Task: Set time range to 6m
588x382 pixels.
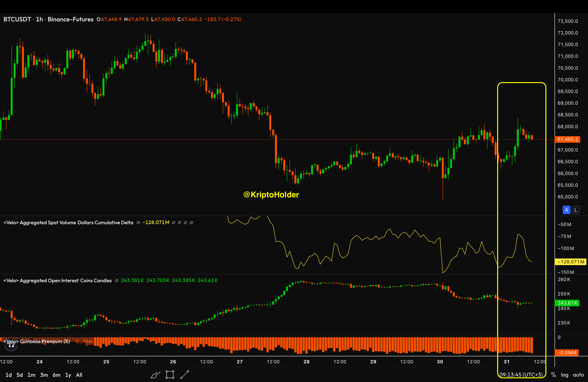Action: point(57,375)
